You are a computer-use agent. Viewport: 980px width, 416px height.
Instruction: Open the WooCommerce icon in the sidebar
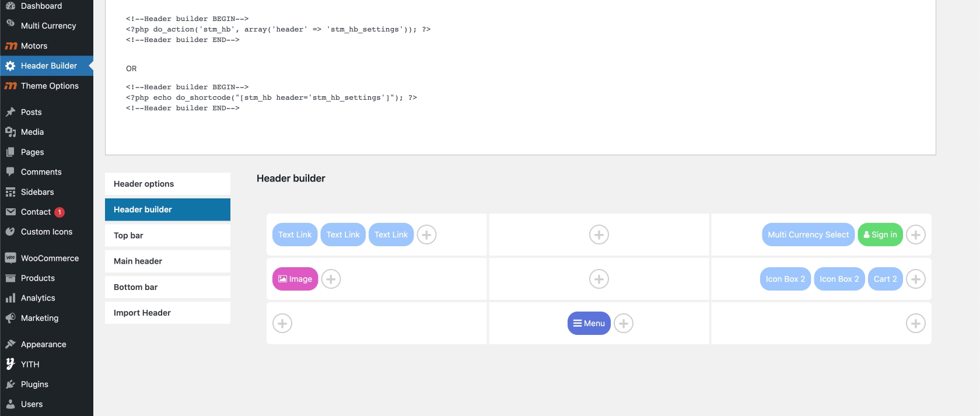(10, 258)
